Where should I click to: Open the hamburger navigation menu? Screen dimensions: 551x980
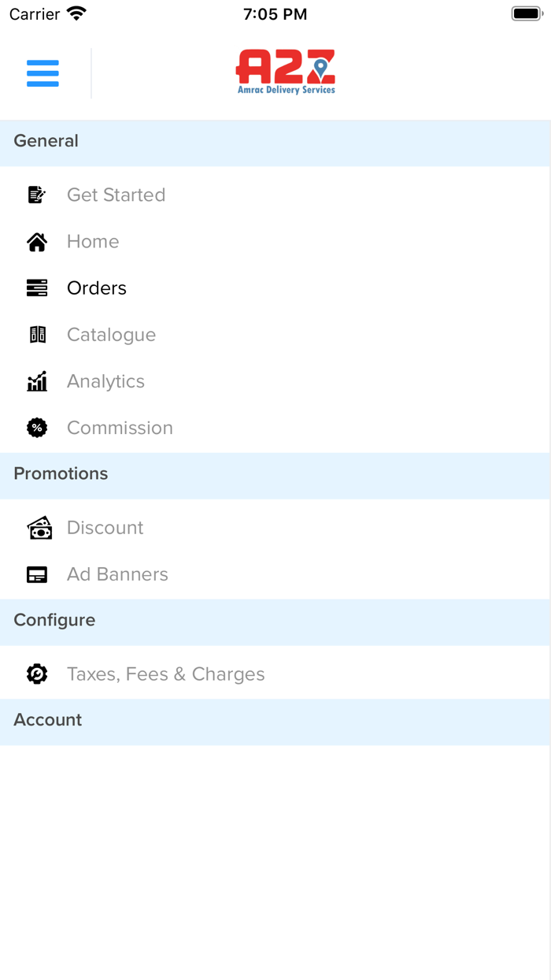pos(43,73)
